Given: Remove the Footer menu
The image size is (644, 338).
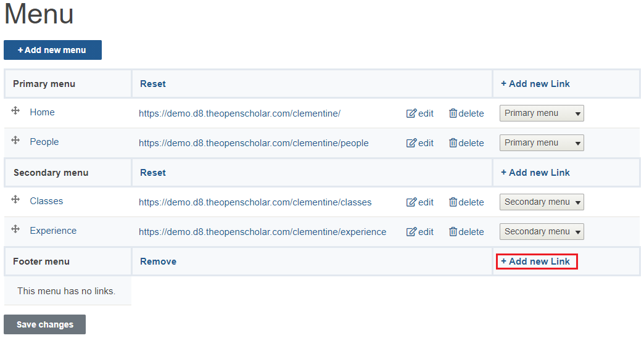Looking at the screenshot, I should pos(158,262).
